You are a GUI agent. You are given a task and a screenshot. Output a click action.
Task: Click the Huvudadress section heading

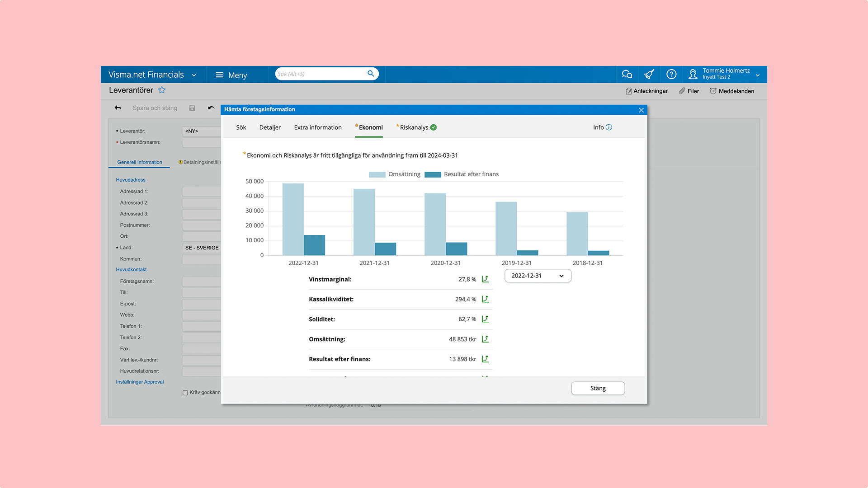131,180
